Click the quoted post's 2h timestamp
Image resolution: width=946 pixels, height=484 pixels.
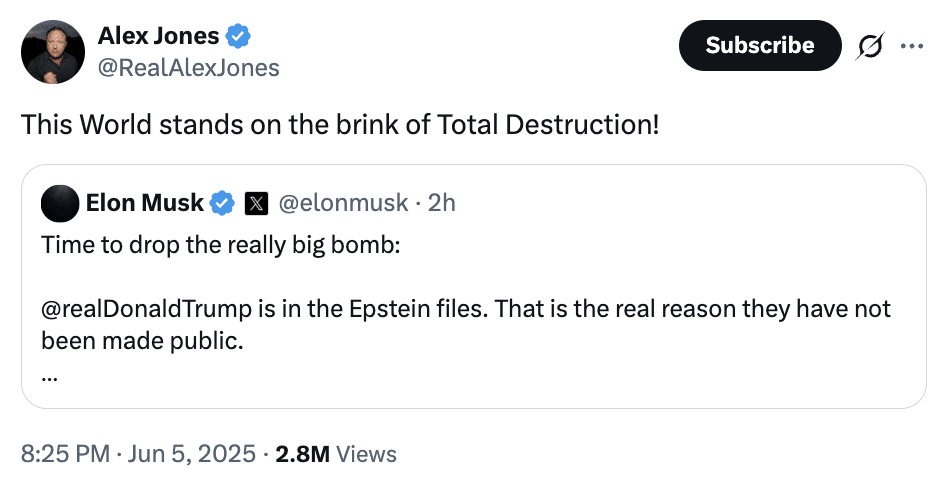click(x=442, y=203)
